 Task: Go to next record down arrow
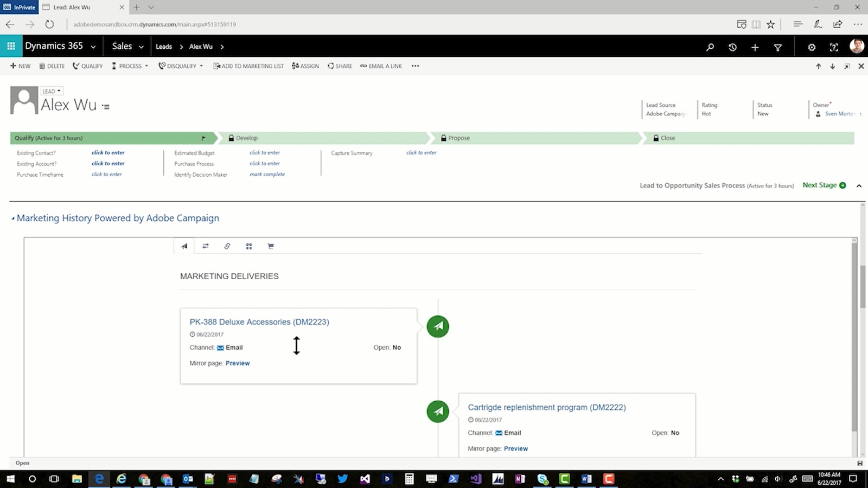tap(832, 66)
